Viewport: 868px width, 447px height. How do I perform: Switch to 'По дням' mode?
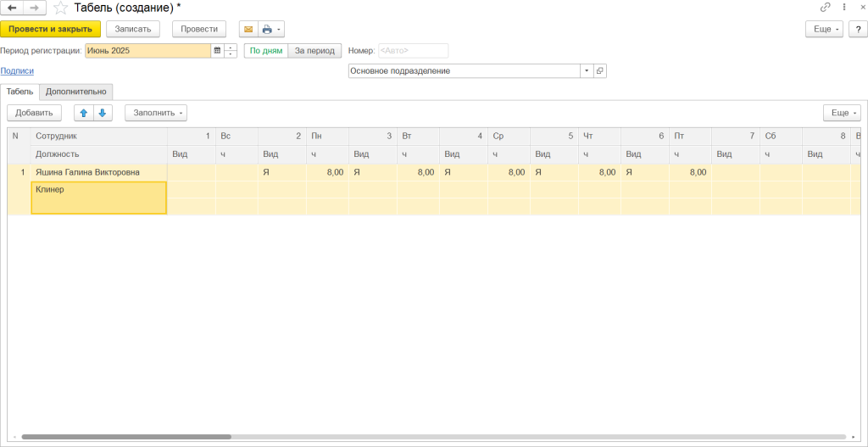click(266, 51)
